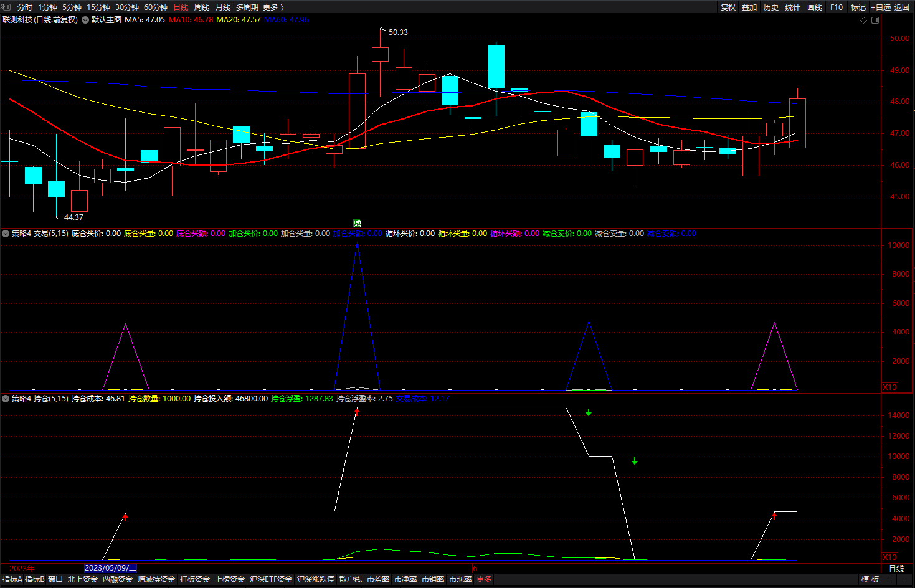This screenshot has height=588, width=915.
Task: Expand the 策略4 交易 indicator menu
Action: pos(6,234)
